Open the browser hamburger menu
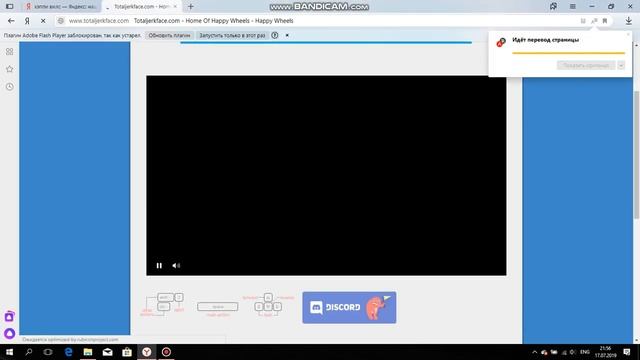This screenshot has height=360, width=640. click(x=573, y=7)
